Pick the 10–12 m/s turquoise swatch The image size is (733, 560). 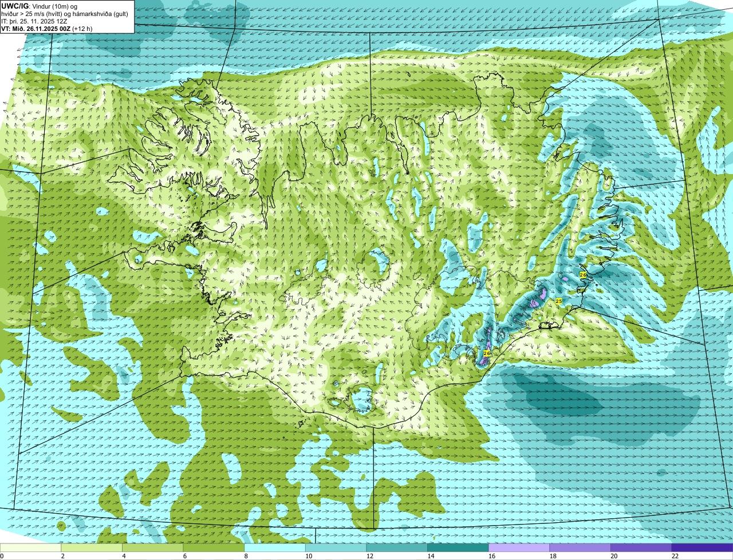[336, 547]
